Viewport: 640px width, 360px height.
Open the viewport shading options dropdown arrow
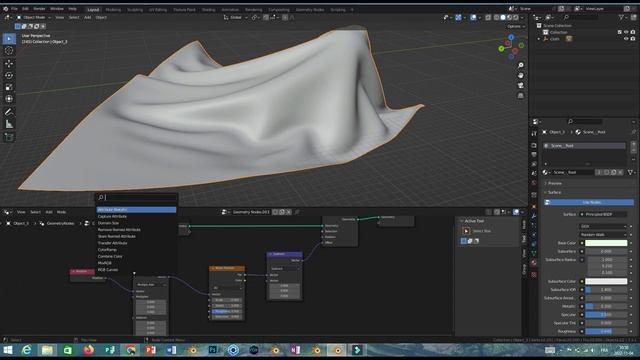[522, 18]
